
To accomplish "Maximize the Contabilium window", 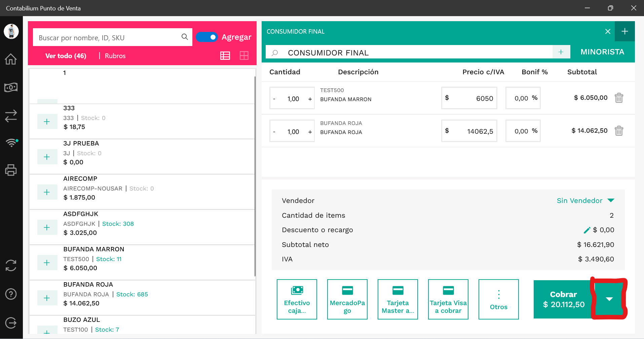I will [610, 8].
